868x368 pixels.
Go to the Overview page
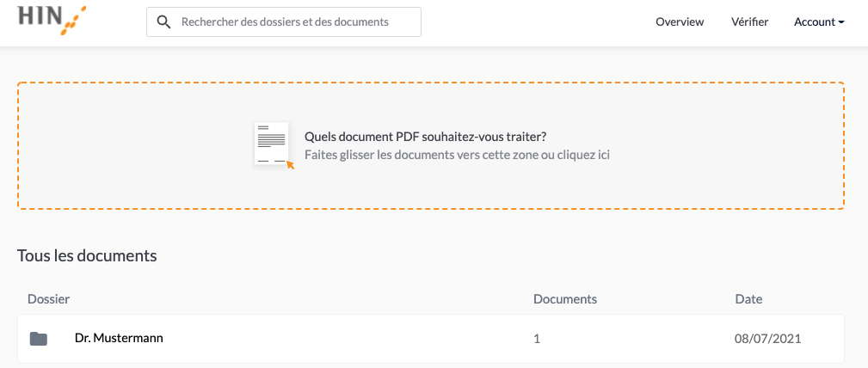tap(680, 22)
